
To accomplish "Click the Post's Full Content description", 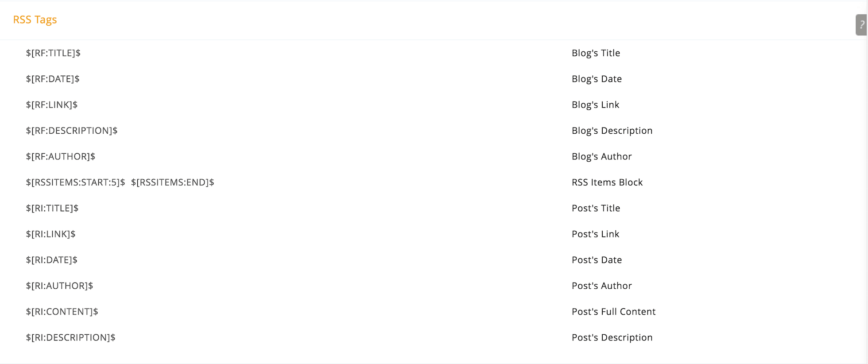I will (613, 312).
